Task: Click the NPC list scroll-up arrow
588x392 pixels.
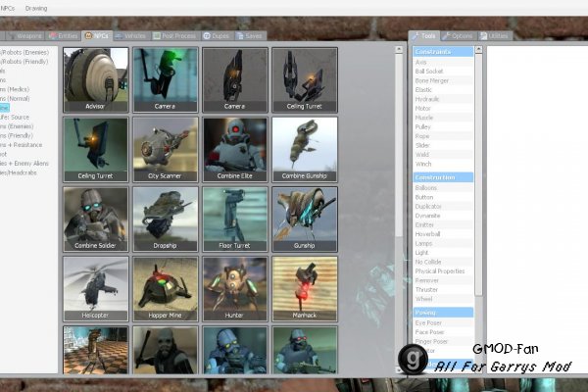Action: tap(399, 49)
